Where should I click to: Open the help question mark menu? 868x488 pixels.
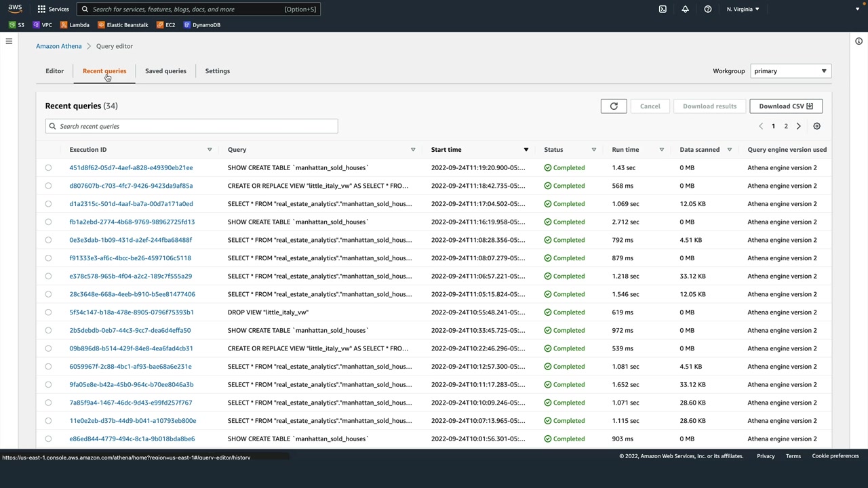click(x=708, y=9)
